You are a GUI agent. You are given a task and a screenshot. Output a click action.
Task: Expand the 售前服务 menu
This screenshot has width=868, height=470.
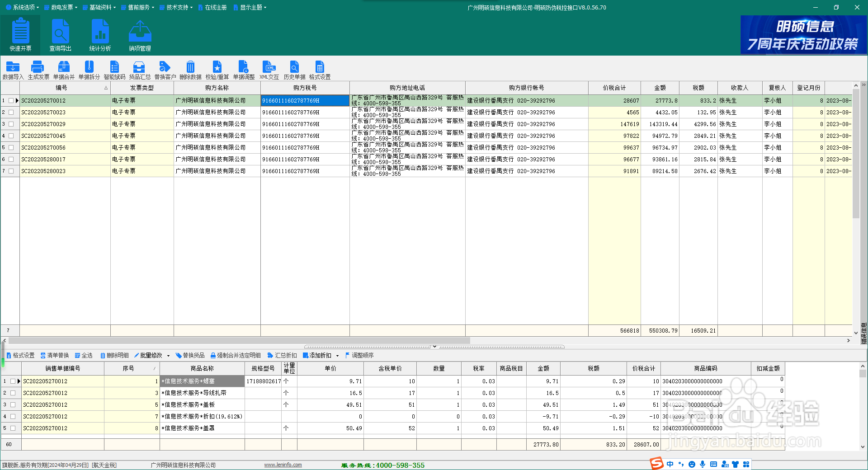[x=137, y=7]
